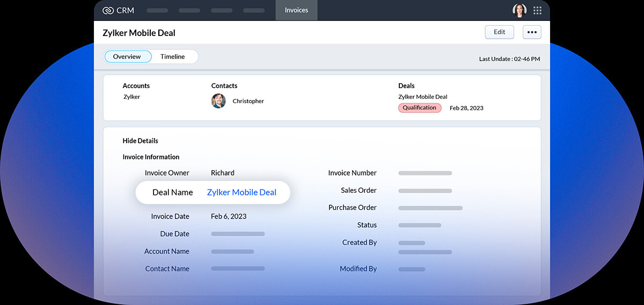Click the Zylker Mobile Deal page title
The width and height of the screenshot is (644, 305).
pos(139,33)
